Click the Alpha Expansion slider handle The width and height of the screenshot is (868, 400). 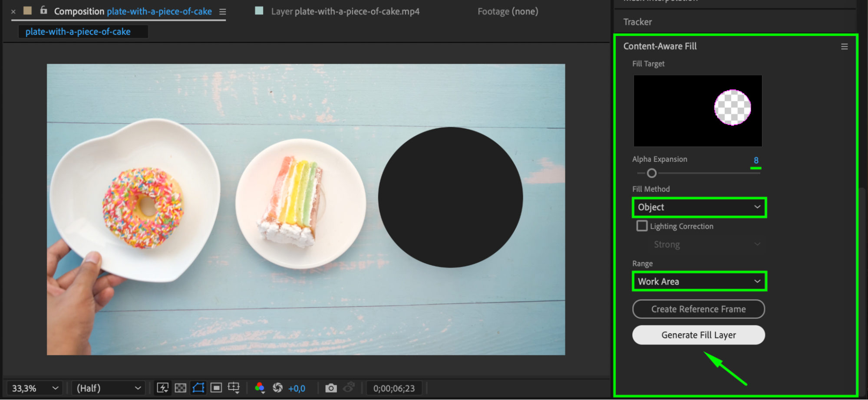652,174
